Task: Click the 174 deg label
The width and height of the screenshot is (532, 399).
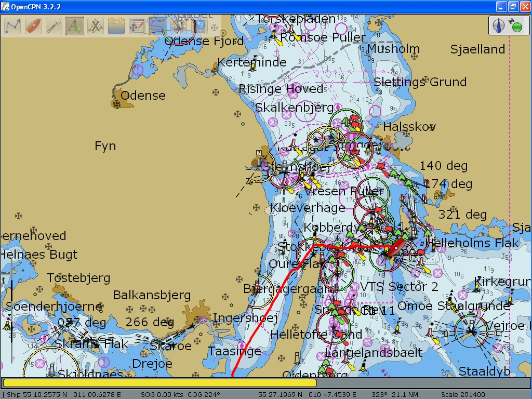Action: pos(448,184)
